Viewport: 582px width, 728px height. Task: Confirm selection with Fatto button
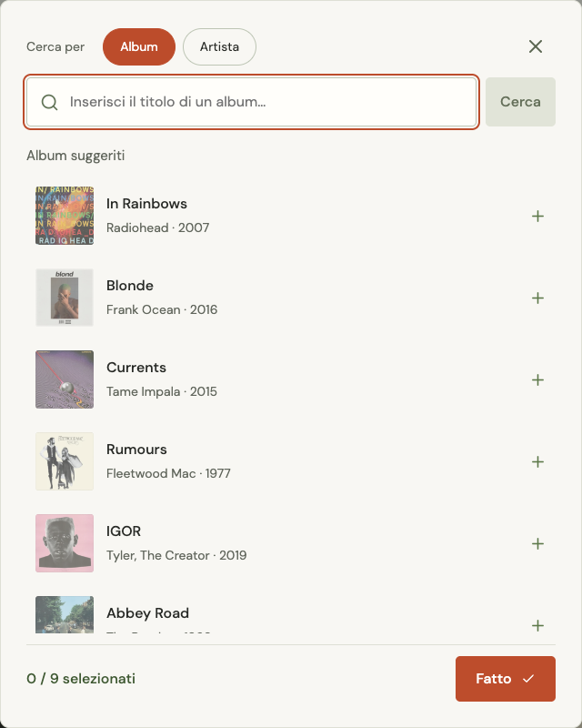(506, 679)
